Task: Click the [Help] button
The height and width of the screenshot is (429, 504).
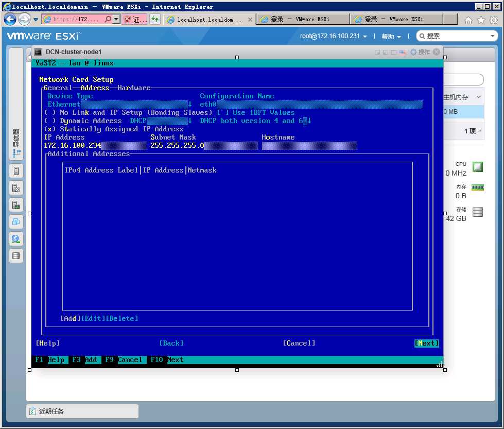Action: [48, 343]
